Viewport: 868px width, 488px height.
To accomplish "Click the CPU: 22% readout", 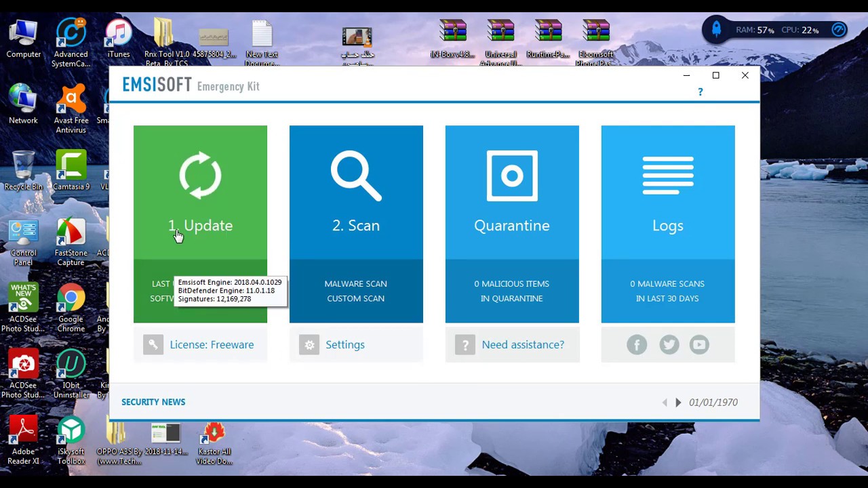I will click(x=800, y=30).
